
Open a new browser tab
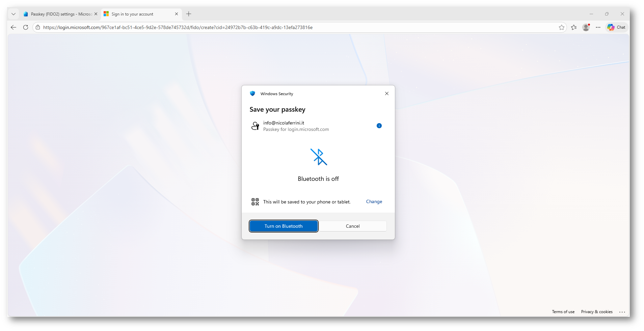tap(189, 14)
